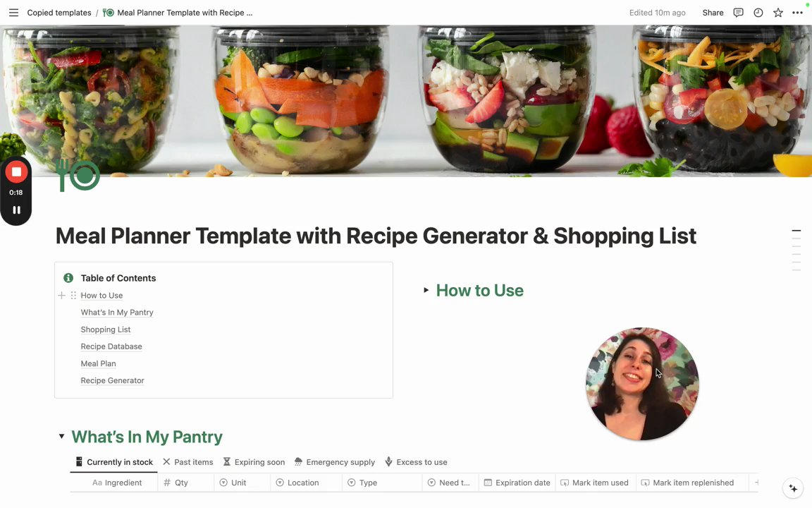Collapse the What's In My Pantry section

(61, 437)
